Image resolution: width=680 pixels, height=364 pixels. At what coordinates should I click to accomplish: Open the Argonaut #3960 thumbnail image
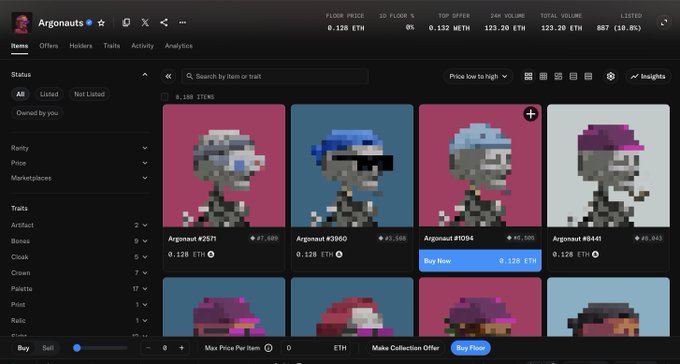point(352,165)
